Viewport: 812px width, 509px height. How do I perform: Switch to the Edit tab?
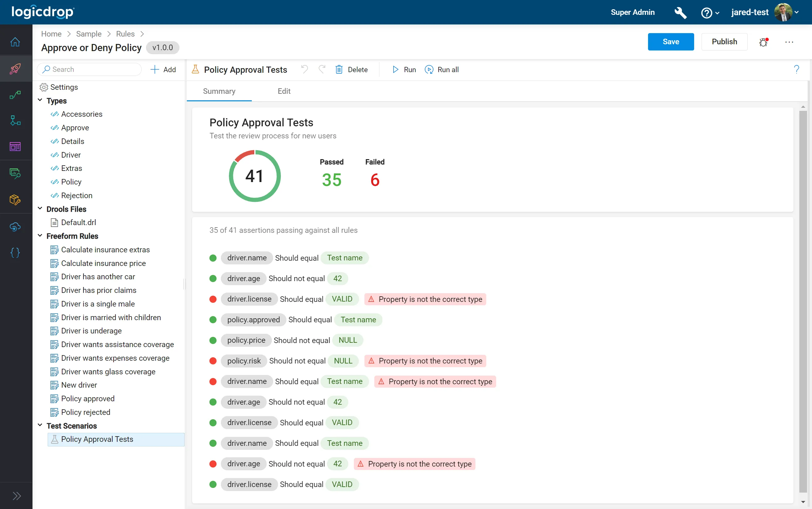(284, 91)
